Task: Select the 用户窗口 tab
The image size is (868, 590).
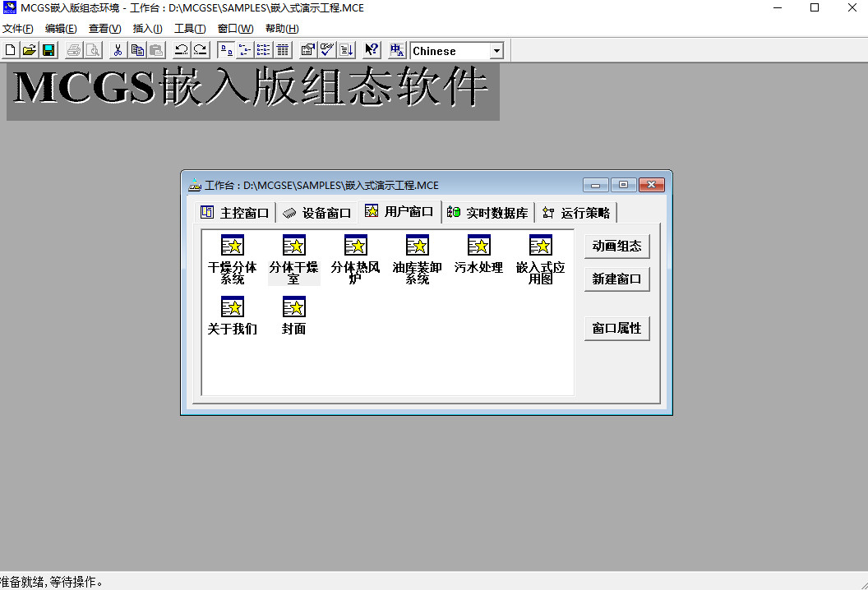Action: click(399, 211)
